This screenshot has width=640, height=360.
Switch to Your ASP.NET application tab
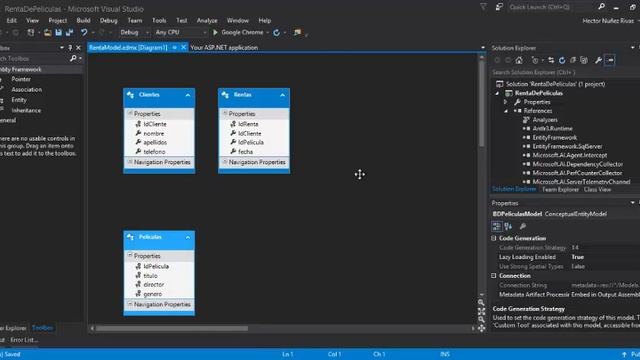[x=224, y=47]
